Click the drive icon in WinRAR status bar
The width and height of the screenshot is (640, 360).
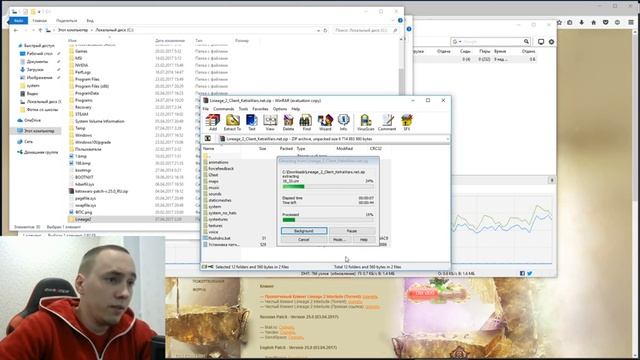[205, 267]
